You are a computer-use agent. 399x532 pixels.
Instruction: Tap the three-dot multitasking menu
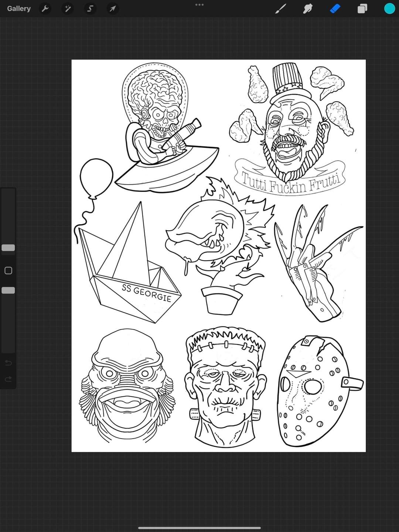[199, 5]
